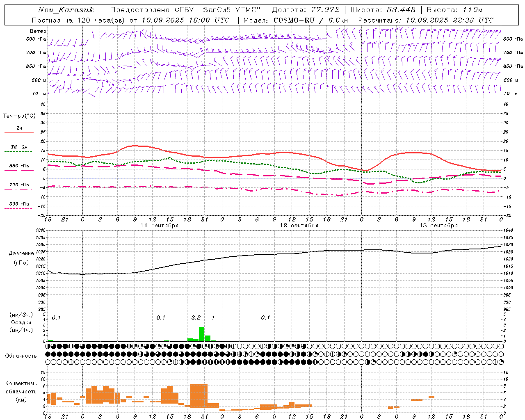Click the Td 2м dew point legend
525x420 pixels.
pos(19,147)
